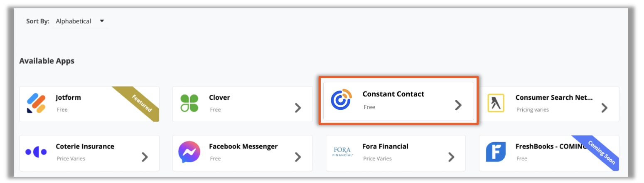This screenshot has height=183, width=644.
Task: Select the Coterie Insurance dots logo
Action: tap(36, 152)
